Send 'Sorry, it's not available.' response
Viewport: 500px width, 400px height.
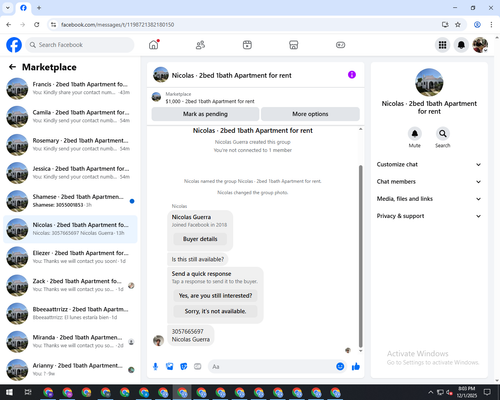click(x=215, y=311)
